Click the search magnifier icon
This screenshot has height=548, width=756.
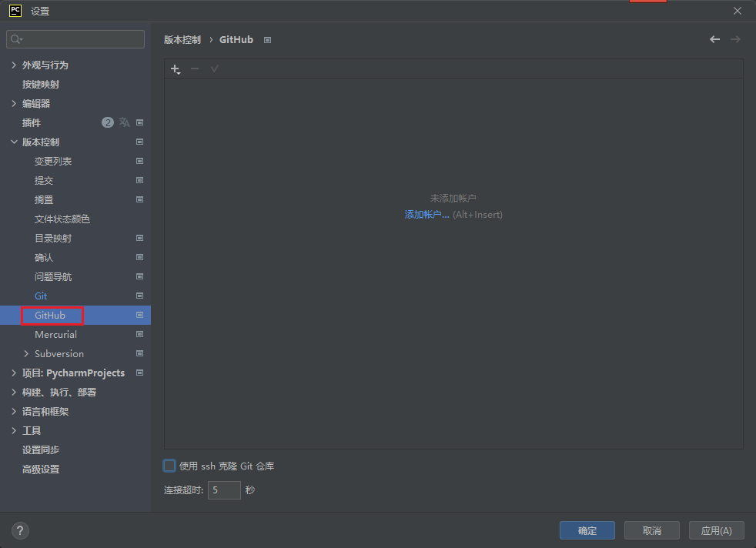coord(16,39)
